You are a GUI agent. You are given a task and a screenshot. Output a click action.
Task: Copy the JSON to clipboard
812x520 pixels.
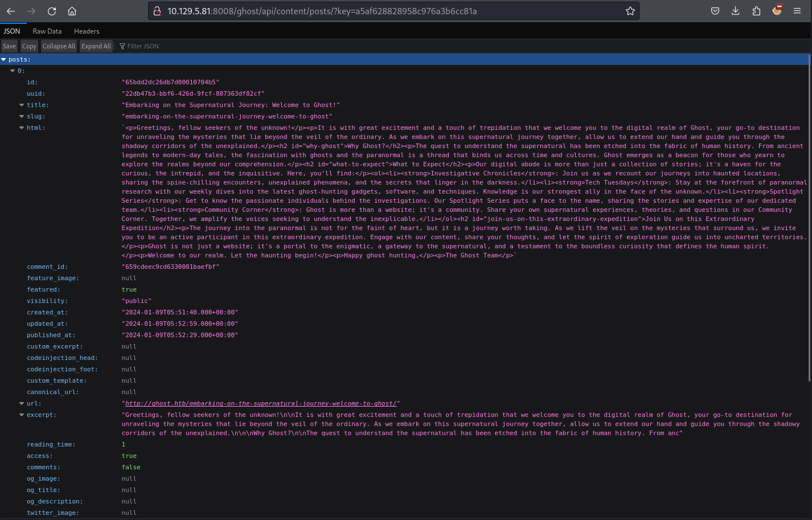[x=29, y=46]
